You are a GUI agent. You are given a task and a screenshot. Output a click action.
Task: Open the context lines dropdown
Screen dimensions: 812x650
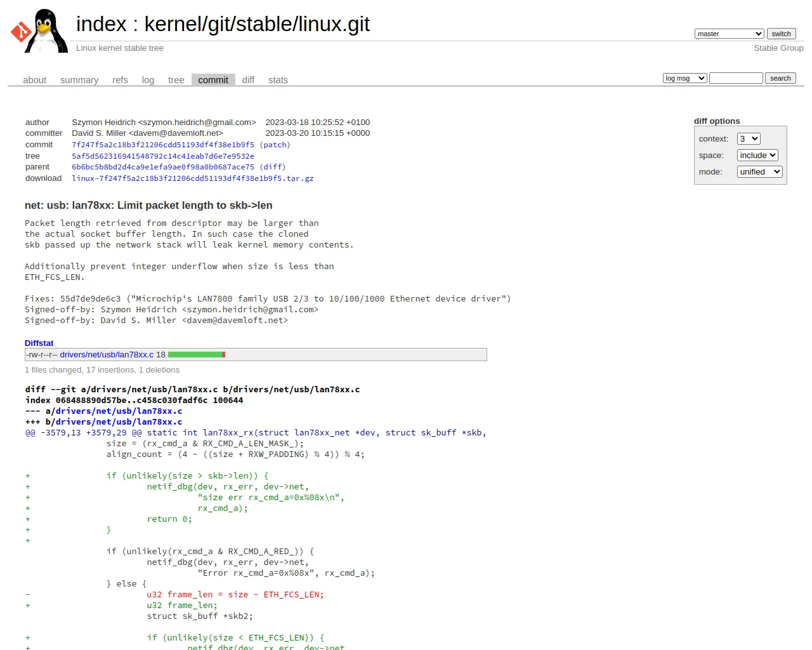coord(749,139)
